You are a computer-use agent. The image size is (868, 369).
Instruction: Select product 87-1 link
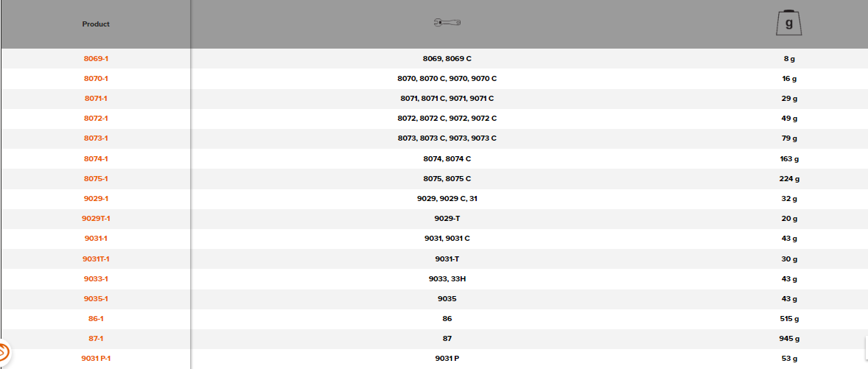(x=96, y=339)
